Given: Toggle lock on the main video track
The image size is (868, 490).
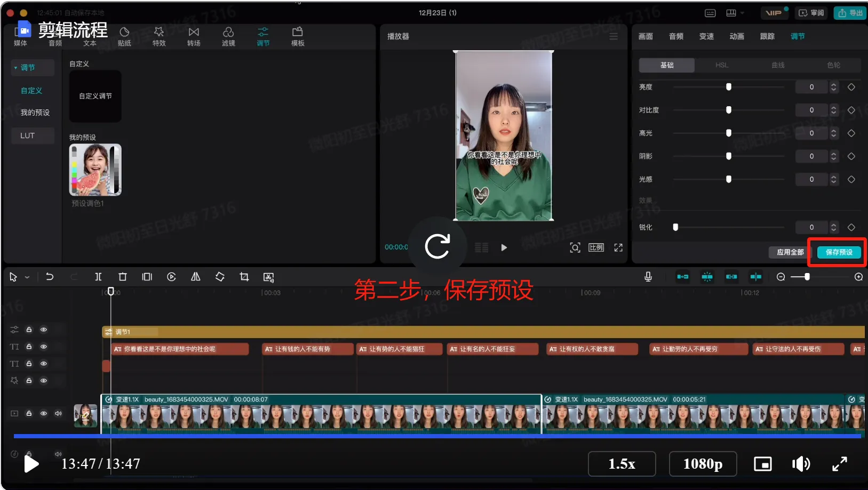Looking at the screenshot, I should click(x=29, y=413).
